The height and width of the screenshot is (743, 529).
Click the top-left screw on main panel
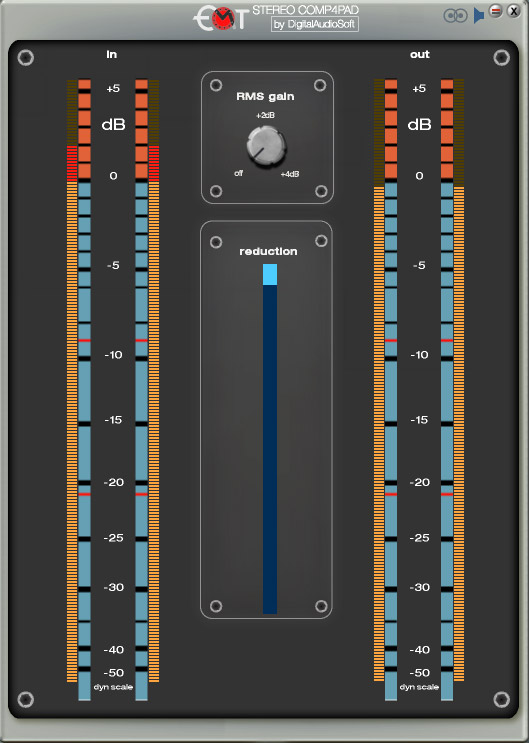pos(26,58)
